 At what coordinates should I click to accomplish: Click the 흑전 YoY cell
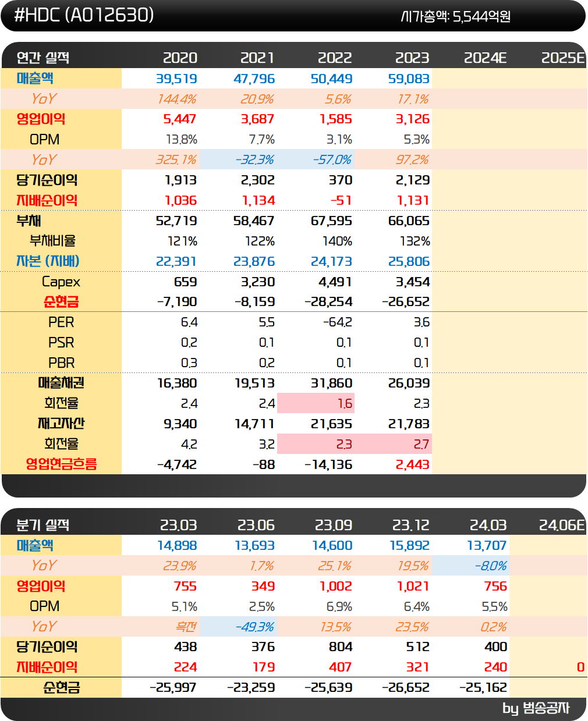point(186,627)
